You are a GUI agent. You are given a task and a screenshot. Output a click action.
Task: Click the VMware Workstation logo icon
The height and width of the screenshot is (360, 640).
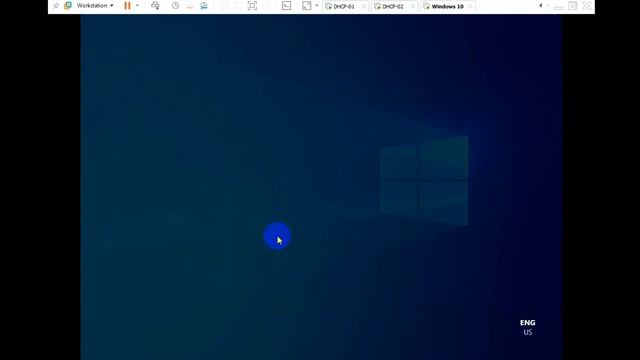point(68,6)
